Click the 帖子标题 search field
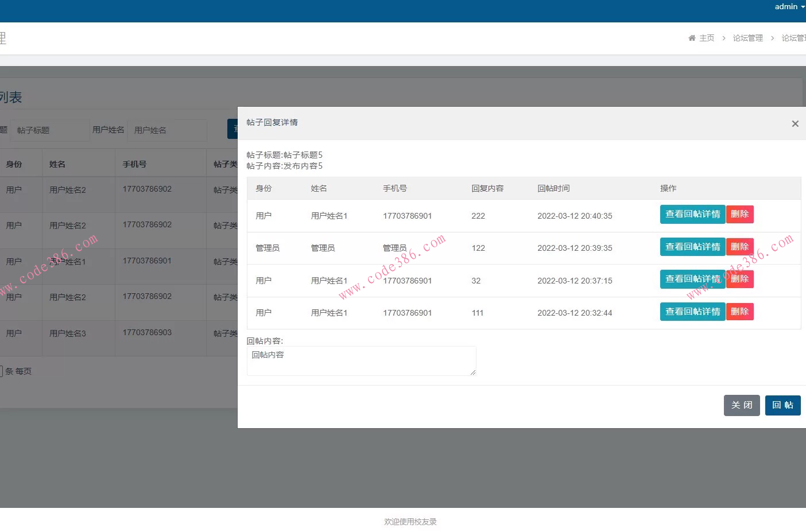 [x=51, y=130]
